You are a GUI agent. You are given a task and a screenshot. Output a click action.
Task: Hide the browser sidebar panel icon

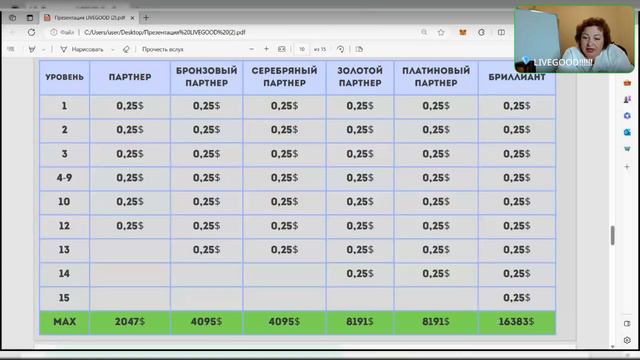coord(627,324)
